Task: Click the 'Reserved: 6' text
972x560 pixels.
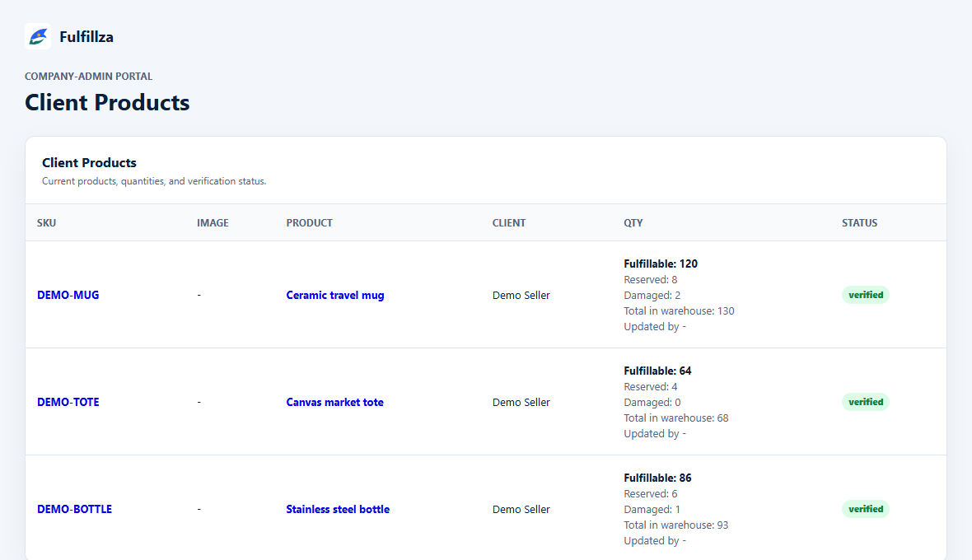Action: coord(650,494)
